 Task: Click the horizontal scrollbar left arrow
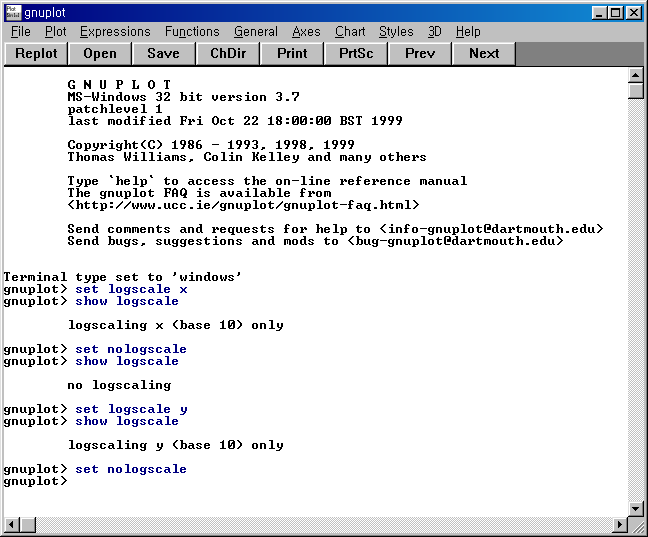[12, 525]
